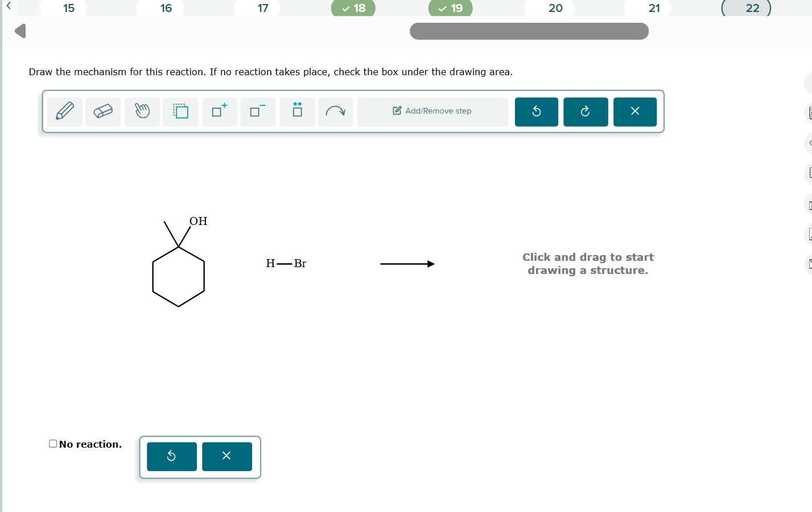Select the add negative charge tool
This screenshot has height=512, width=812.
click(x=258, y=112)
